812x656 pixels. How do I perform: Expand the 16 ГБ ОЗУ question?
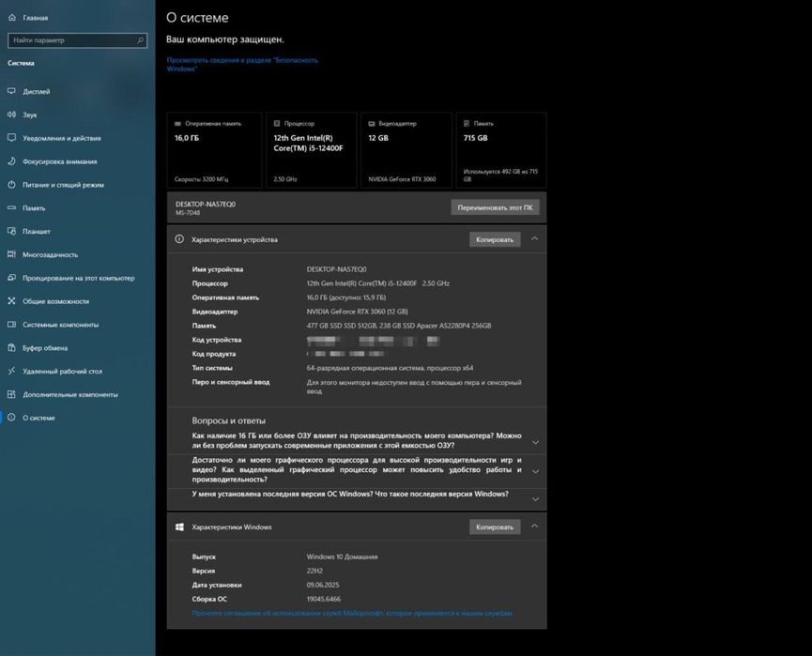(535, 442)
